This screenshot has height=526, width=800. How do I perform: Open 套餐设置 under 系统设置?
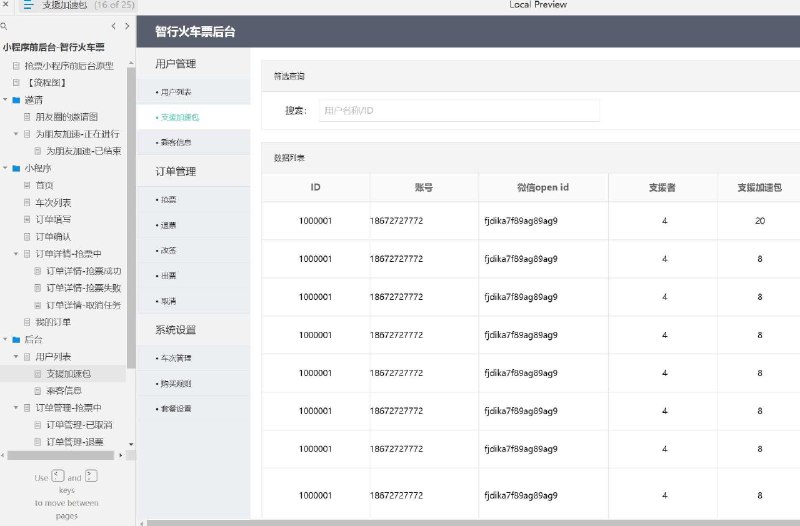click(x=193, y=409)
